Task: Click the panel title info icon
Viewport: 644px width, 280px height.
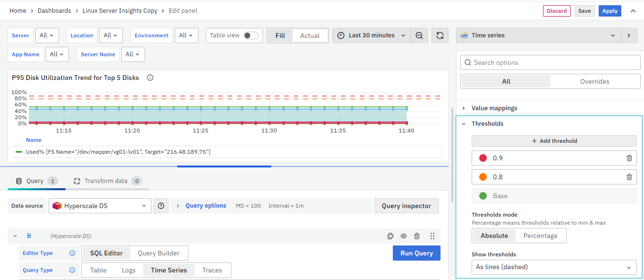Action: 150,78
